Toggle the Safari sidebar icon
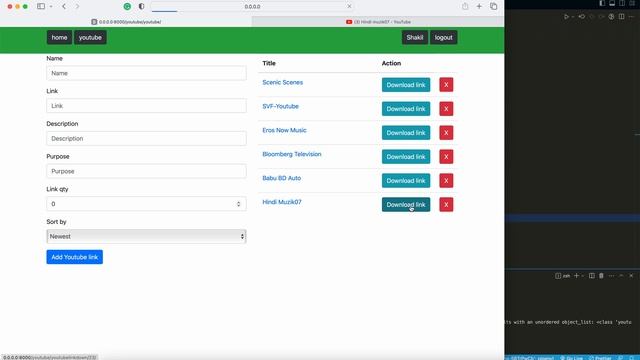Screen dimensions: 640x360 click(x=41, y=6)
